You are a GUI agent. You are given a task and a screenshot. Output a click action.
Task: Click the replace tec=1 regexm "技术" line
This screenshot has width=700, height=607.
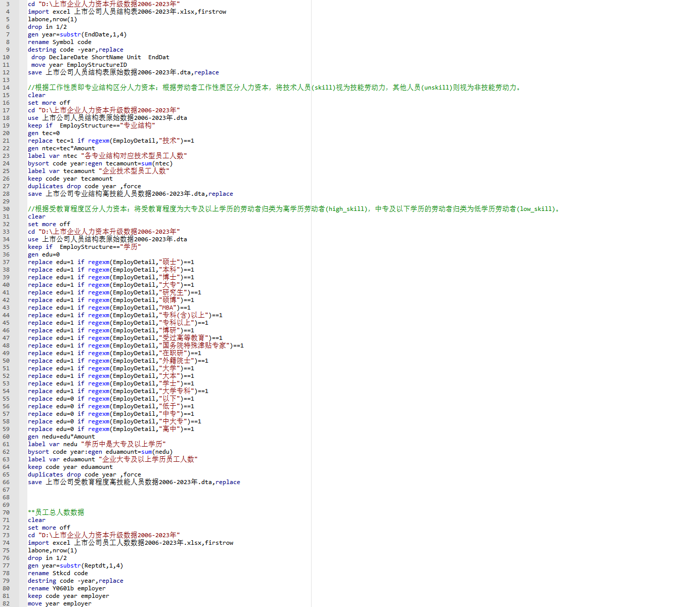(x=111, y=141)
